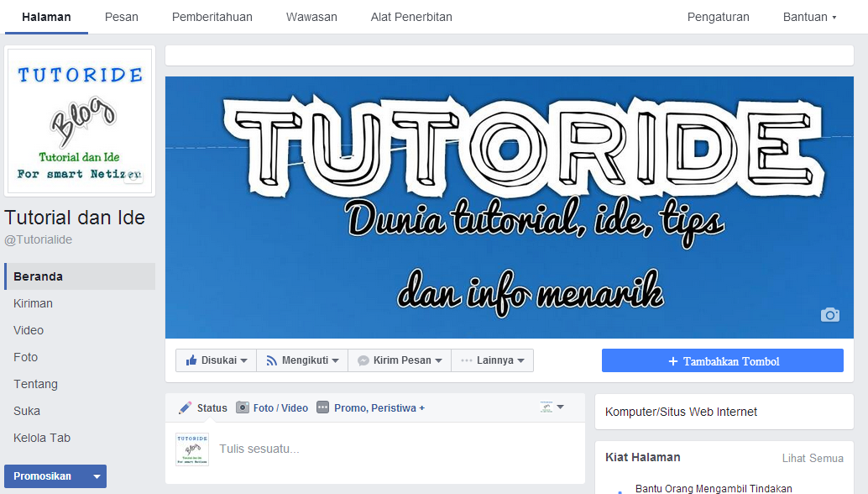
Task: Switch to the Wawasan tab
Action: (311, 16)
